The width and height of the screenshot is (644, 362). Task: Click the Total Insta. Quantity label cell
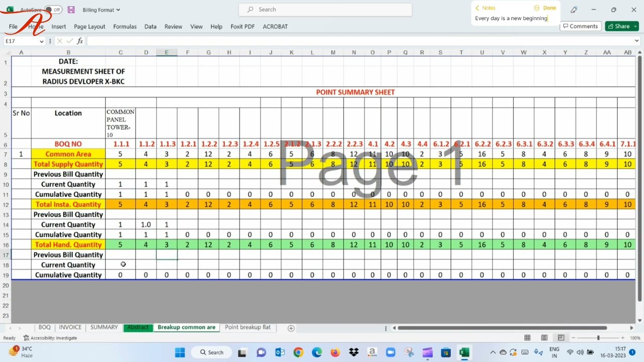(x=68, y=204)
